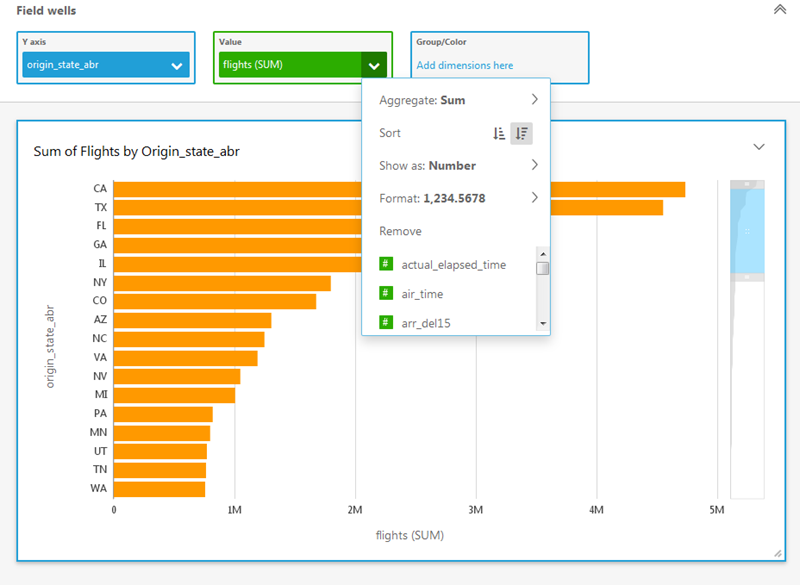Image resolution: width=800 pixels, height=585 pixels.
Task: Open the origin_state_abr field dropdown arrow
Action: click(x=177, y=66)
